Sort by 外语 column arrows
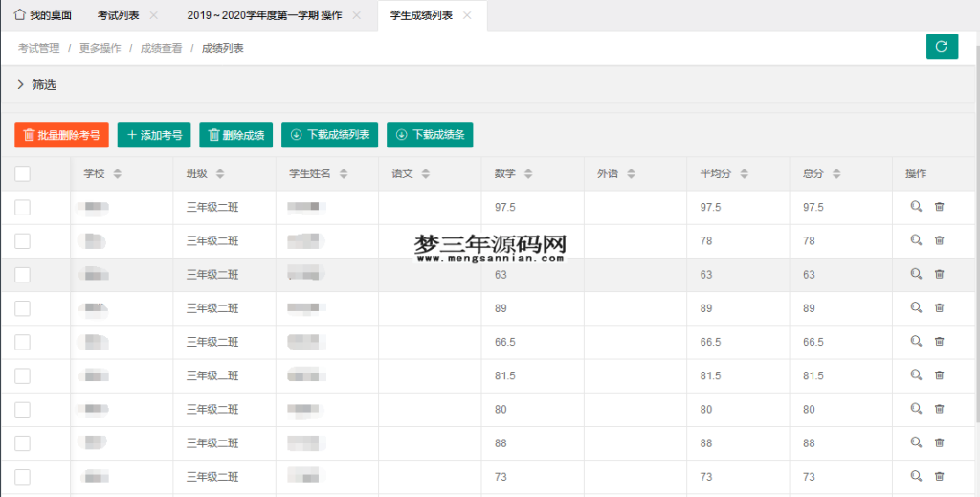 (632, 173)
